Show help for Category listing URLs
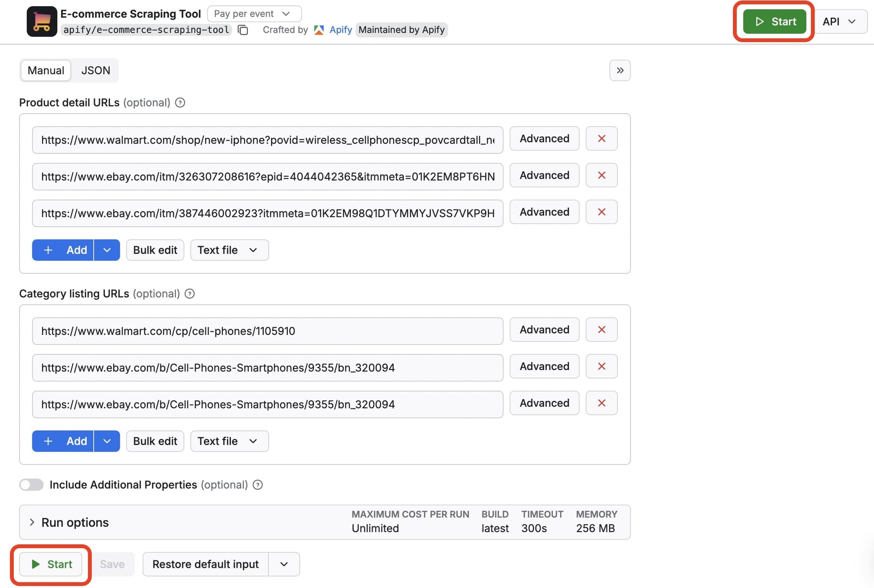 click(x=190, y=294)
